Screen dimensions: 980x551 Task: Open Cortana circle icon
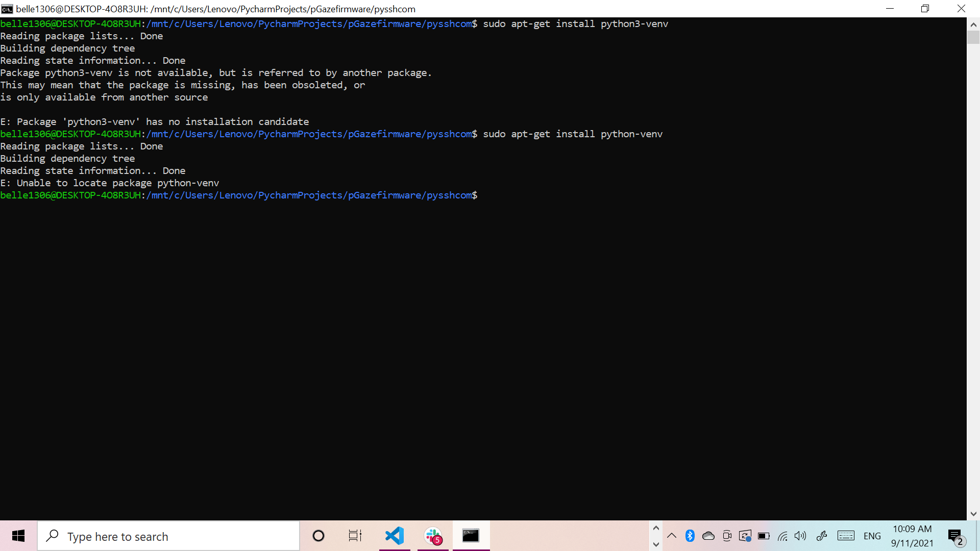point(318,536)
